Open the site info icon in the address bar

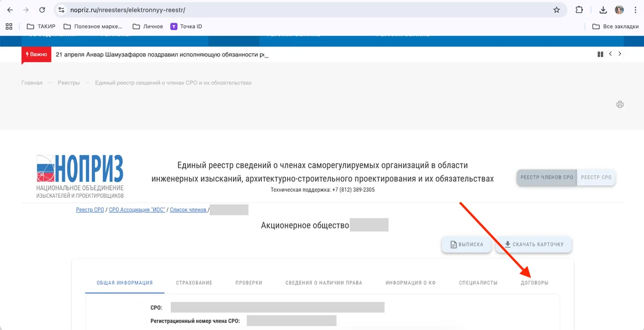tap(61, 10)
